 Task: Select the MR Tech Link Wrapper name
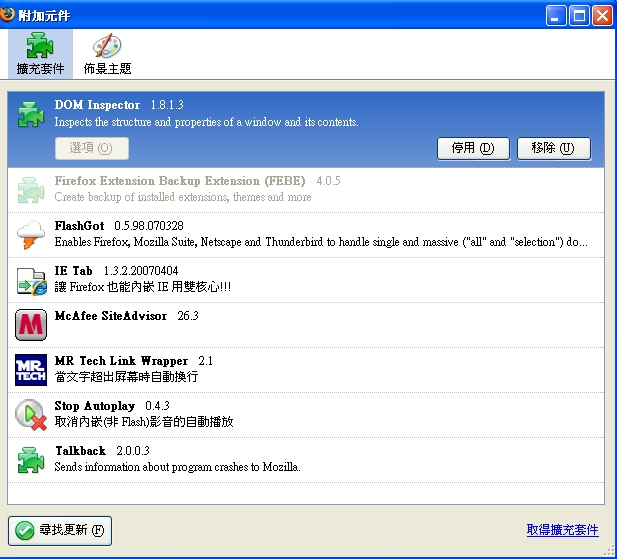[x=121, y=361]
